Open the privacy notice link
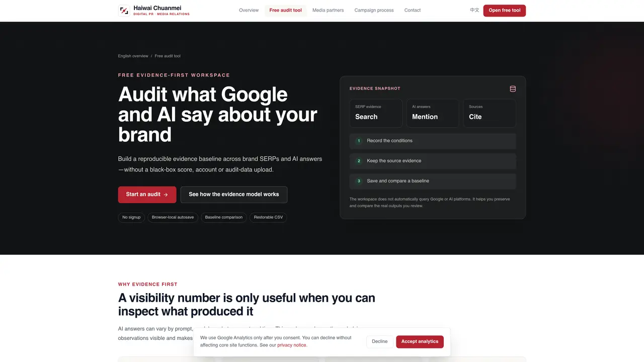 [x=292, y=345]
